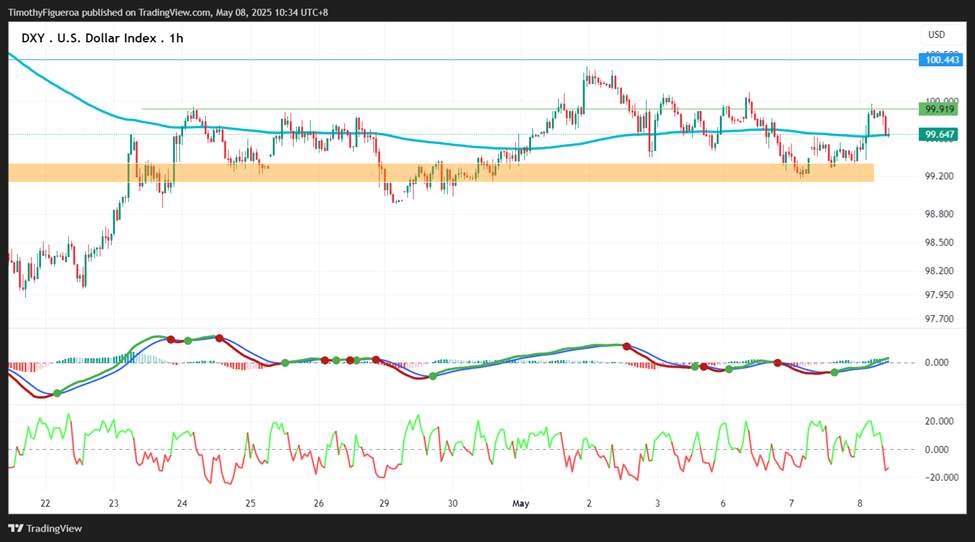This screenshot has height=542, width=975.
Task: Click the "TimothyFigueroa published on TradingView.com" header text
Action: tap(109, 12)
